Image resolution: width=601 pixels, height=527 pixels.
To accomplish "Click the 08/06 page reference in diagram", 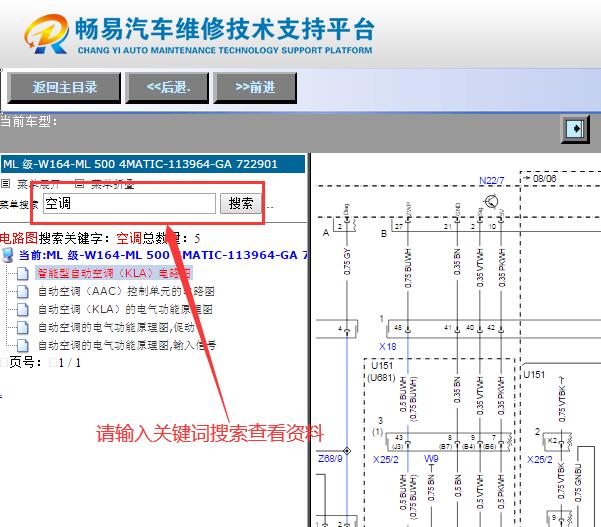I will (544, 178).
